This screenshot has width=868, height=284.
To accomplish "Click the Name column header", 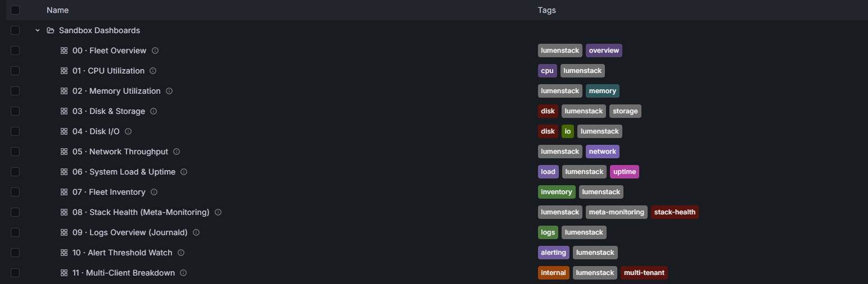I will [x=57, y=10].
